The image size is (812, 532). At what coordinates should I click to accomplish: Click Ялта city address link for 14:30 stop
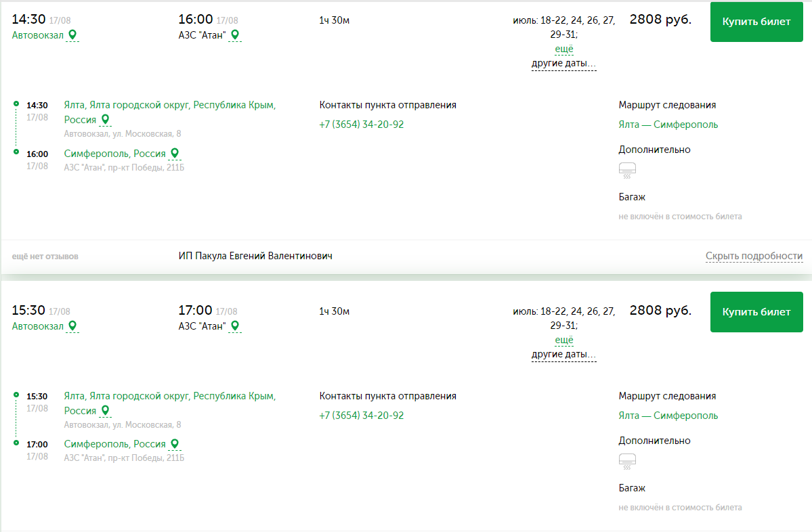(x=169, y=105)
